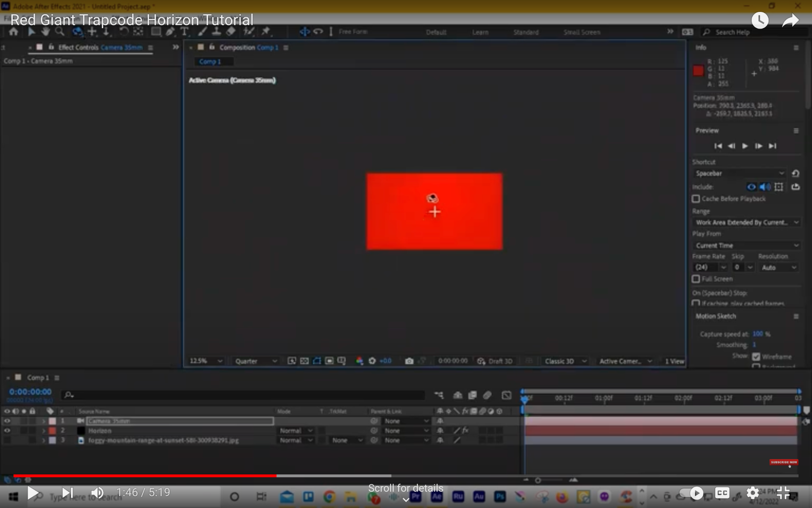812x508 pixels.
Task: Expand the Horizon layer properties
Action: point(44,431)
